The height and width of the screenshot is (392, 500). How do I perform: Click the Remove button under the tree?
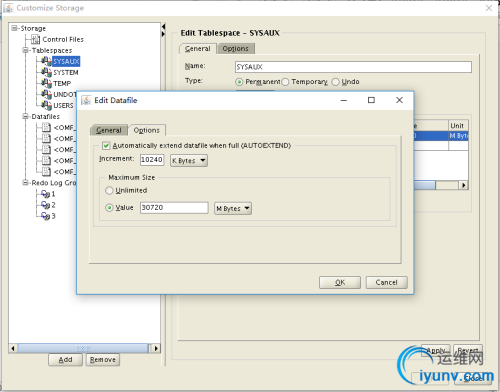tap(103, 360)
